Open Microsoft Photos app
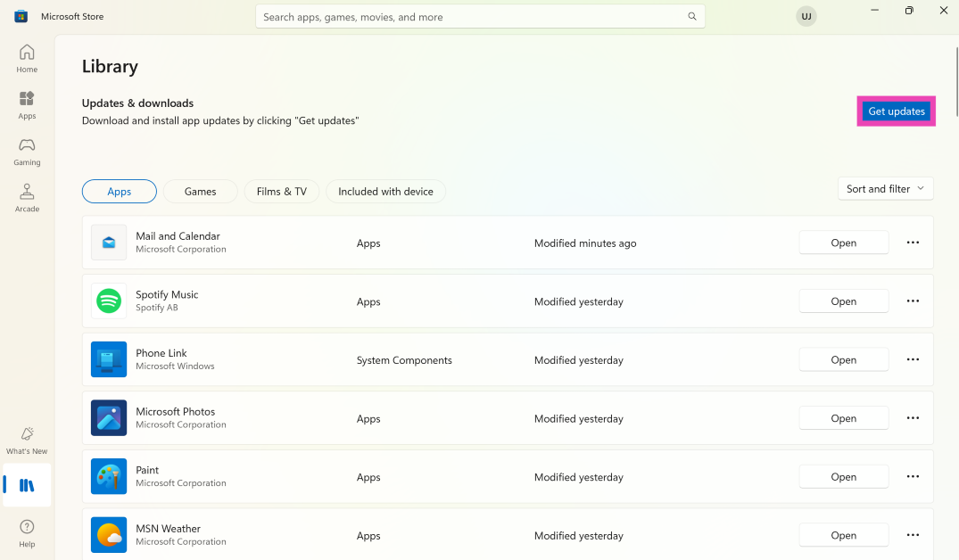The height and width of the screenshot is (560, 959). click(x=843, y=418)
